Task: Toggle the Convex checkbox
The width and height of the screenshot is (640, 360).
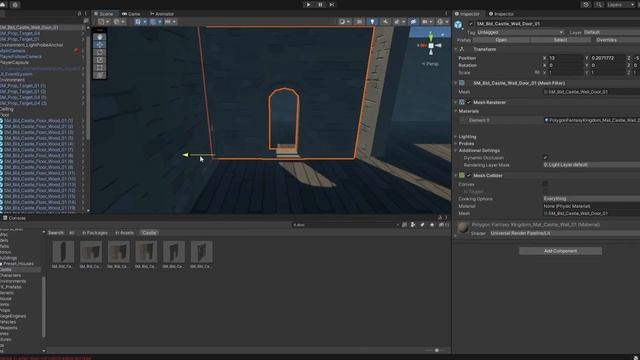Action: pyautogui.click(x=545, y=184)
